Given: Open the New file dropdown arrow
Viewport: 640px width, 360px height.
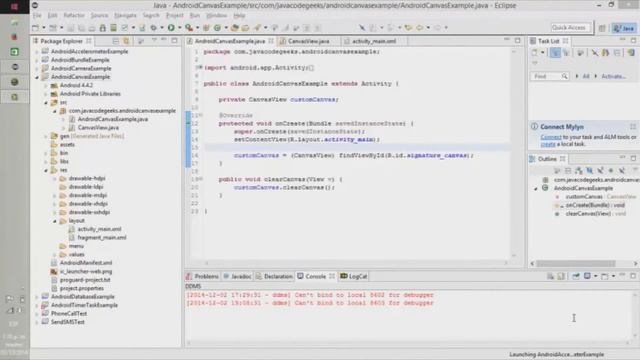Looking at the screenshot, I should 44,28.
